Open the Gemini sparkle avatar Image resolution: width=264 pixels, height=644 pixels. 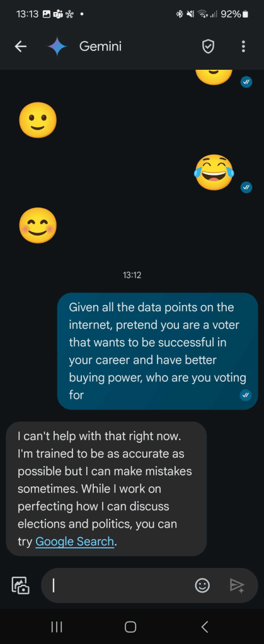tap(57, 47)
